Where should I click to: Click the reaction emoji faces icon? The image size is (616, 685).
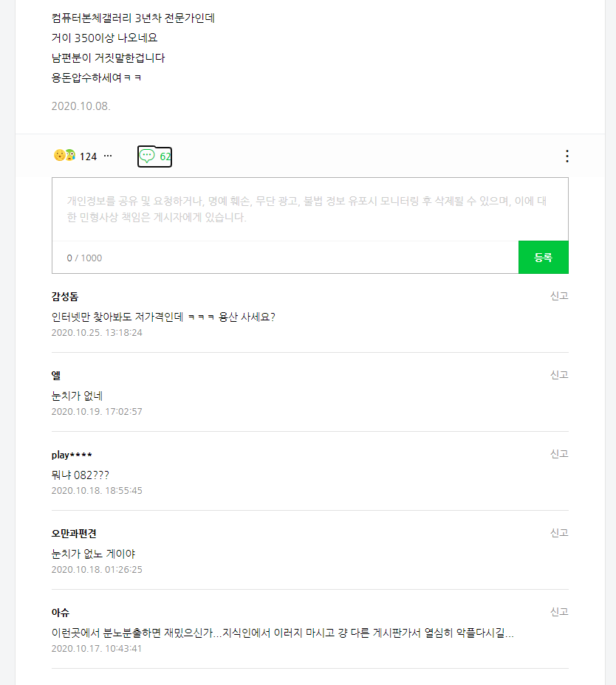[64, 156]
